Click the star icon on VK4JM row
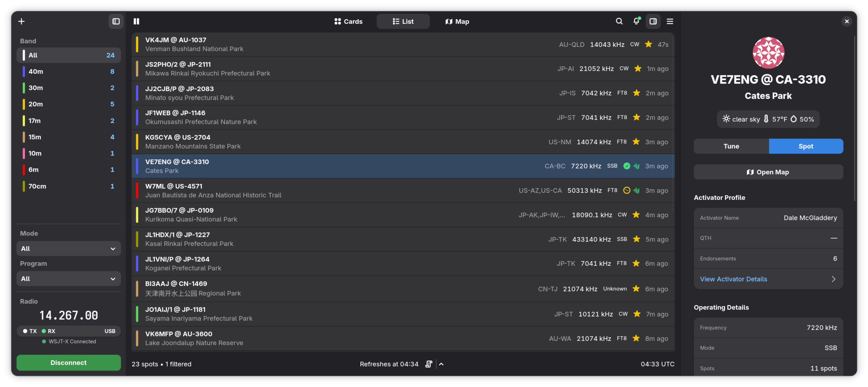This screenshot has height=387, width=868. pos(648,44)
